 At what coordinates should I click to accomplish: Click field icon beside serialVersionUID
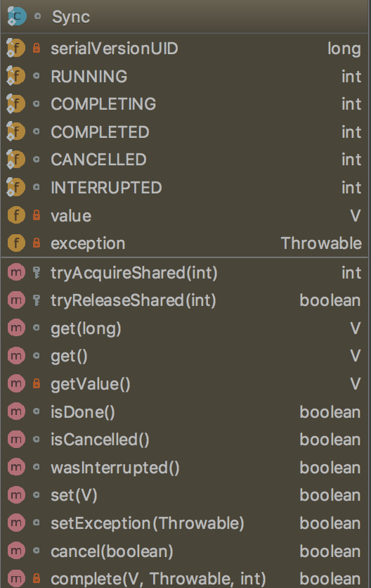tap(16, 49)
